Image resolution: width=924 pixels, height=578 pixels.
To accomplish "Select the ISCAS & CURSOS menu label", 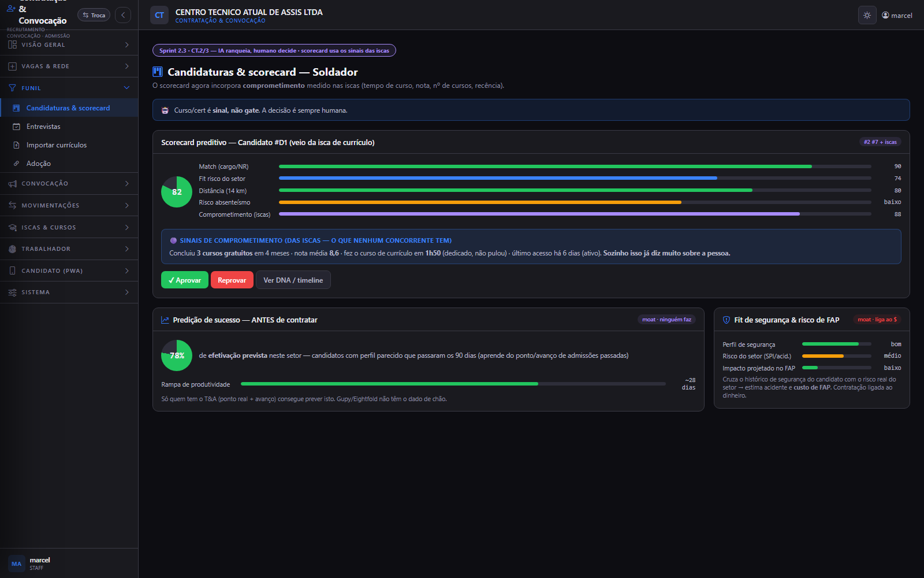I will click(x=49, y=228).
